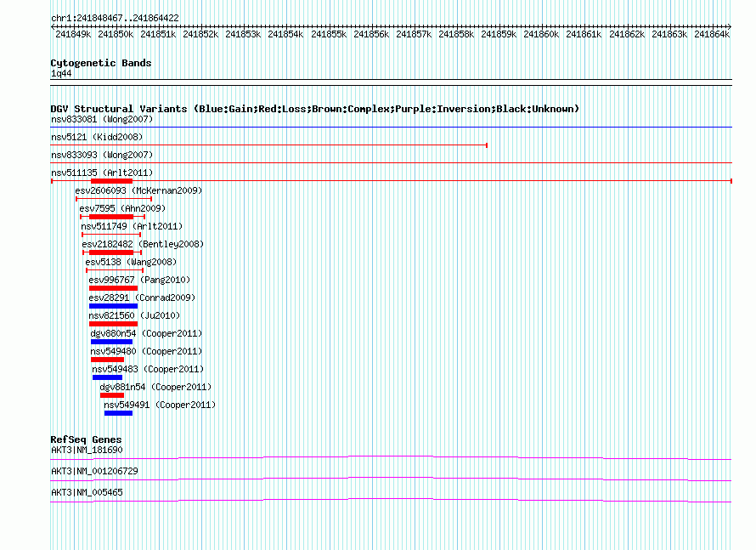Open the dgv880n54 (Cooper2011) label
Screen dimensions: 756x550
(x=146, y=333)
